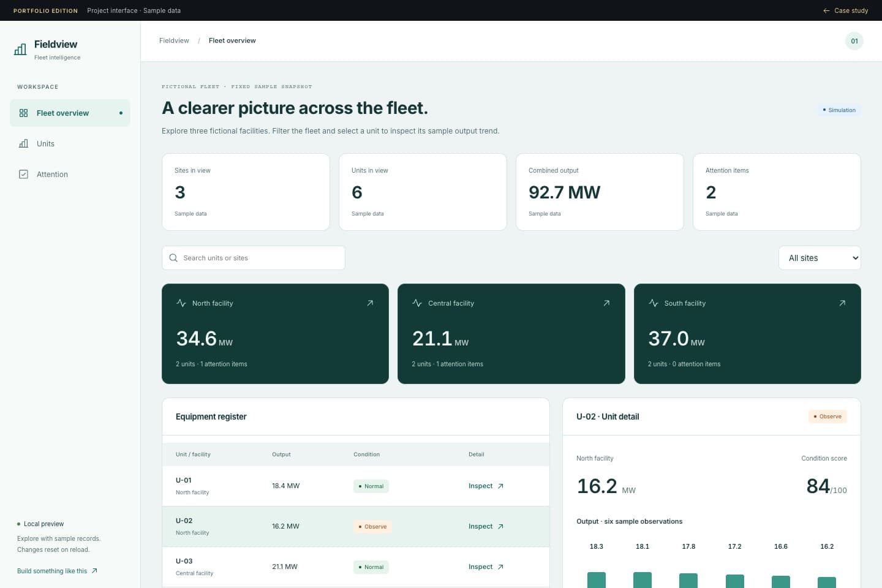Viewport: 882px width, 588px height.
Task: Click the 84/100 condition score
Action: click(826, 486)
